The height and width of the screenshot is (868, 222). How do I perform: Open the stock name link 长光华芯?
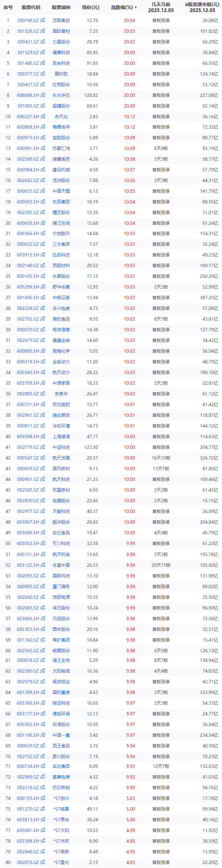(61, 96)
